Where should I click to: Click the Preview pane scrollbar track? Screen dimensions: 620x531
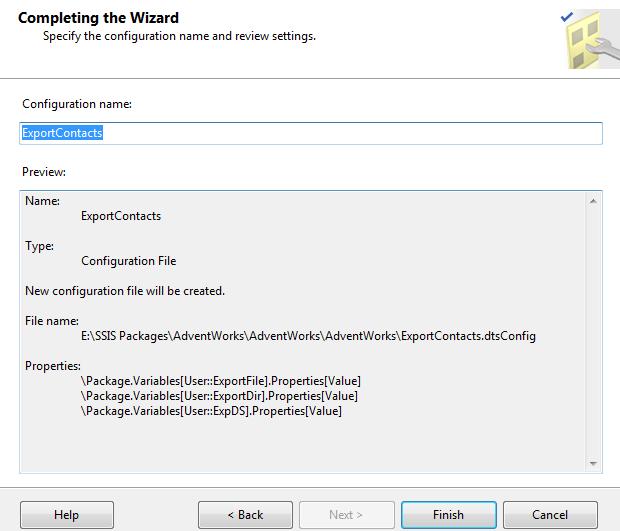point(594,330)
